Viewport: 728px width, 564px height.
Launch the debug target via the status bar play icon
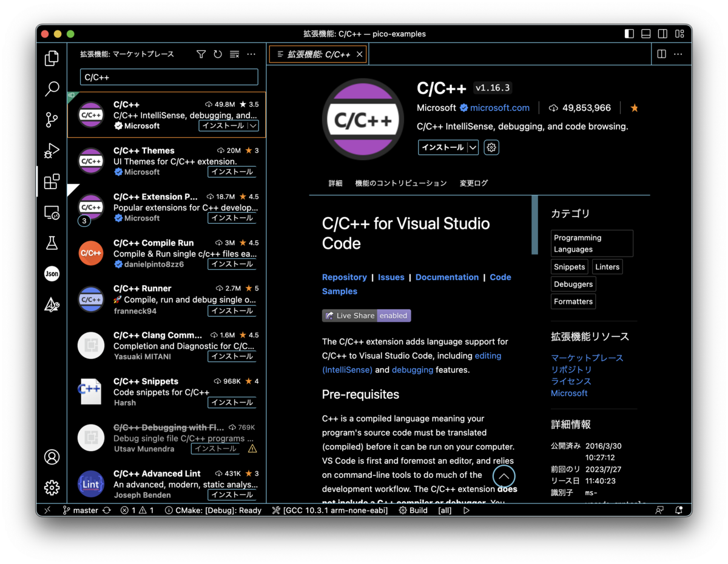(x=467, y=510)
